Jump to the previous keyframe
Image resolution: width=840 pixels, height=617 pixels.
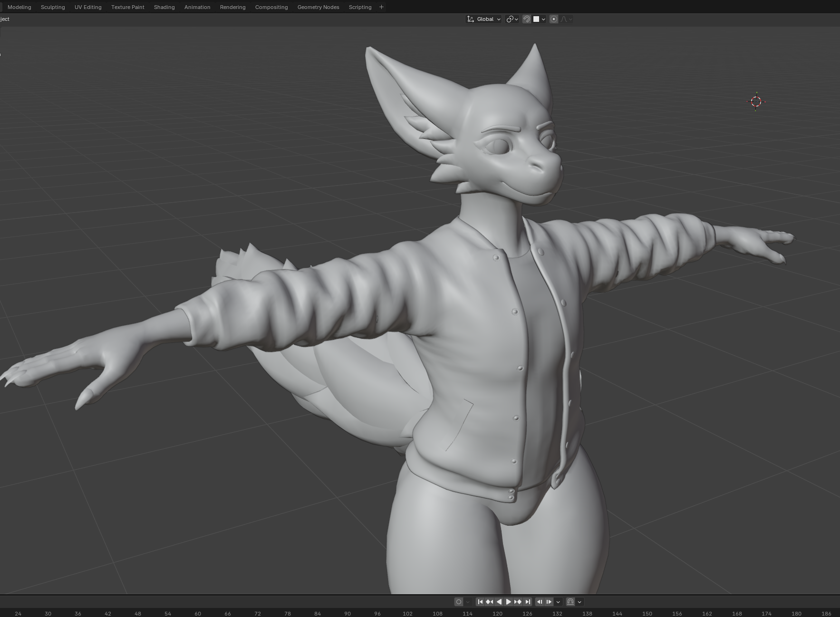click(489, 602)
